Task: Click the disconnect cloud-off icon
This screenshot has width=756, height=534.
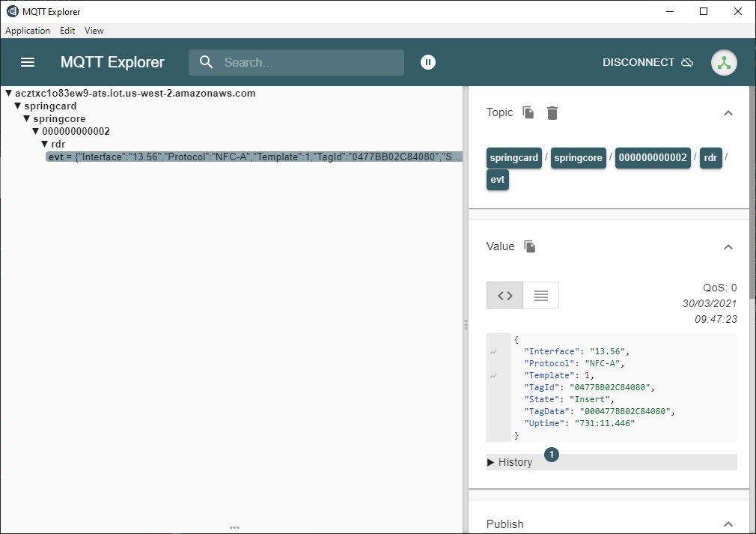Action: tap(687, 62)
